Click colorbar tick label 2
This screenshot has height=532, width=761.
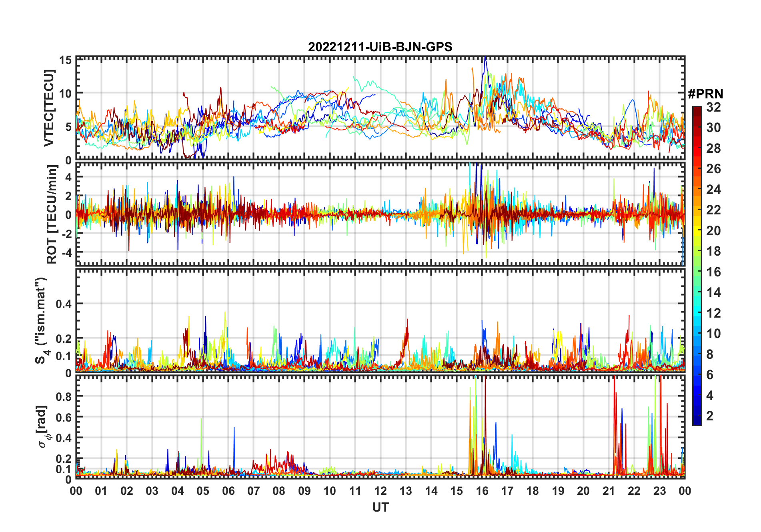coord(710,416)
